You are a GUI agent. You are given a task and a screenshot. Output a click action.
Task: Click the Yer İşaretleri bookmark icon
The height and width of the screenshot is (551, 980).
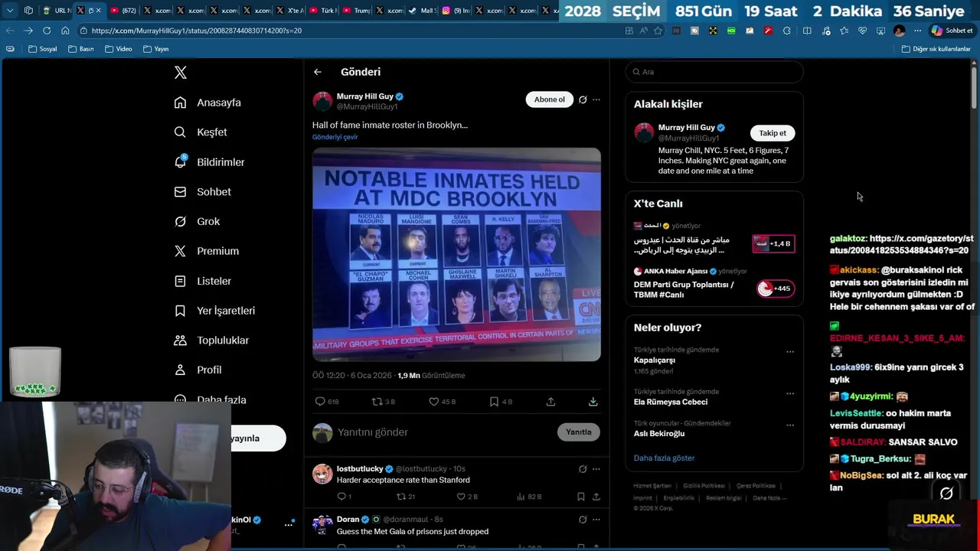tap(180, 311)
